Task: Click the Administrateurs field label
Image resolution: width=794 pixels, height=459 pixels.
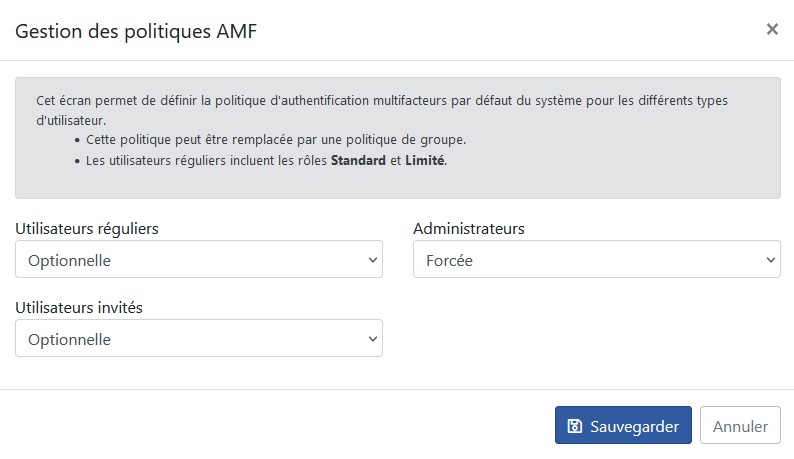Action: click(469, 229)
